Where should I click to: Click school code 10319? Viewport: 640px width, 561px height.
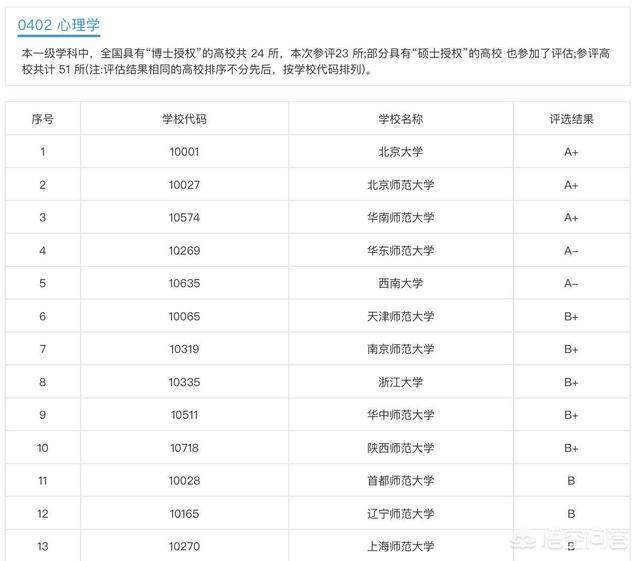pos(184,349)
